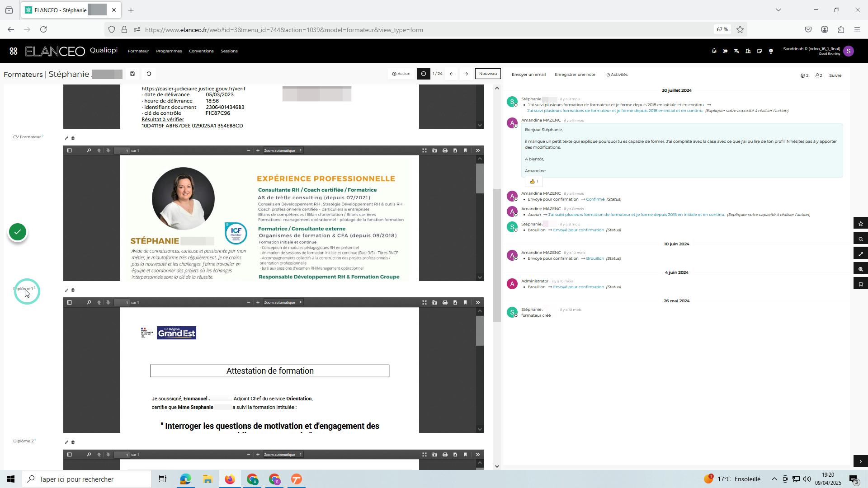868x488 pixels.
Task: Click the expand arrows icon on right edge
Action: pyautogui.click(x=861, y=254)
